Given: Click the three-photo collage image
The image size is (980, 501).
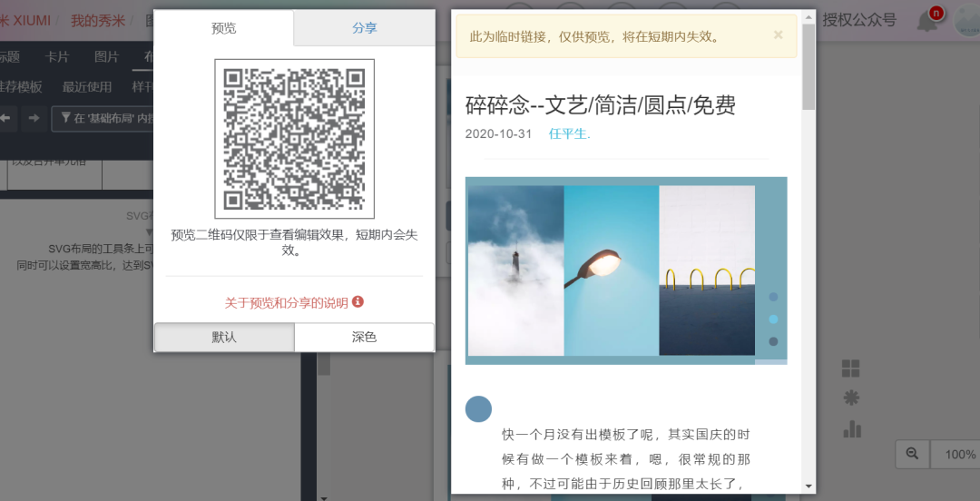Looking at the screenshot, I should click(x=626, y=270).
